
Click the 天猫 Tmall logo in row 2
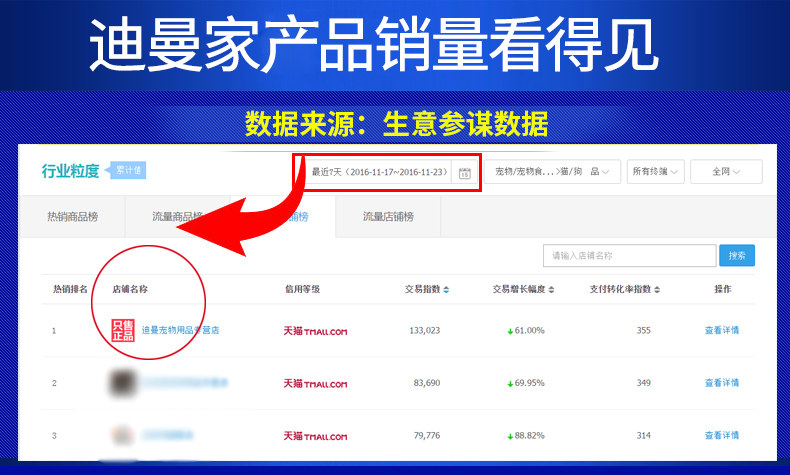[x=315, y=384]
